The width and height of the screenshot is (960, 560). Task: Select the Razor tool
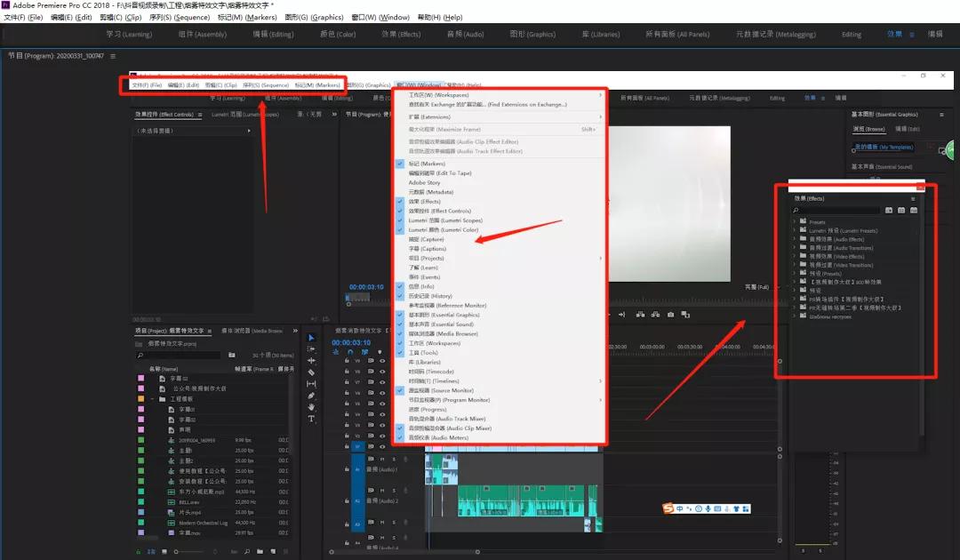click(x=311, y=372)
